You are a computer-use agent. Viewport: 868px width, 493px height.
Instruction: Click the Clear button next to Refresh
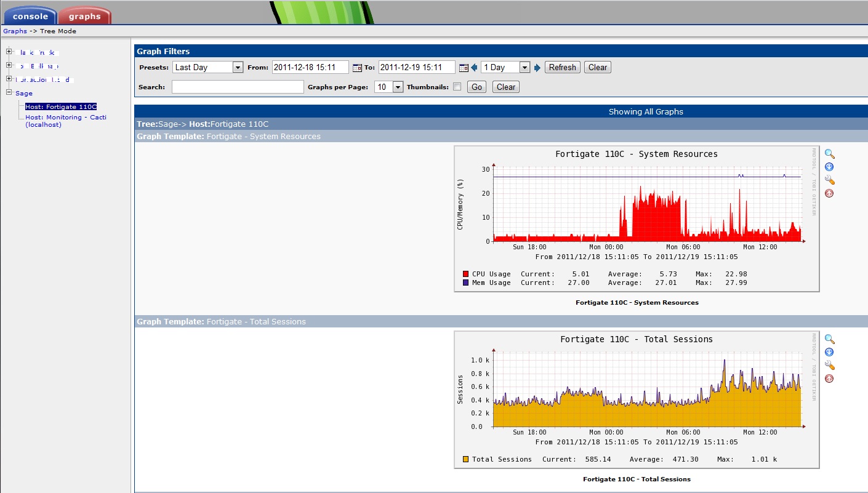click(x=597, y=67)
